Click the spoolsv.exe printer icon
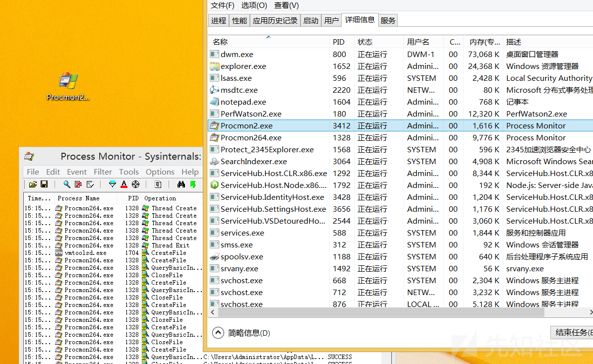593x364 pixels. coord(214,256)
